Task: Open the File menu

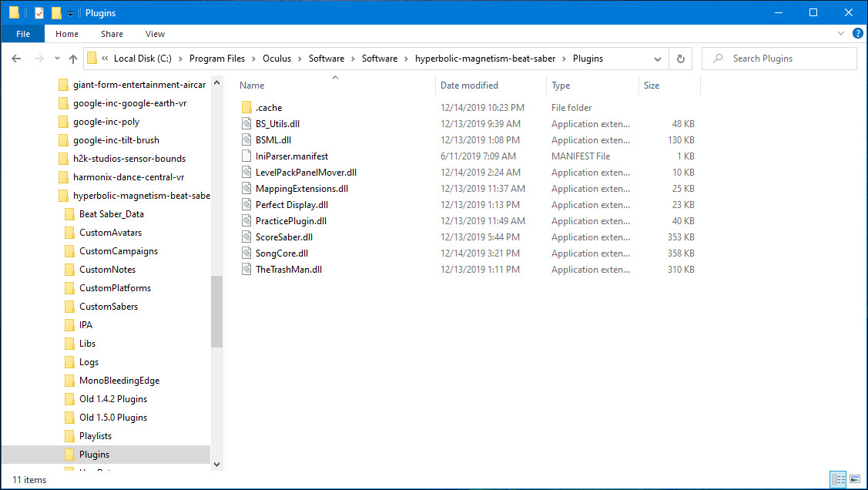Action: tap(23, 34)
